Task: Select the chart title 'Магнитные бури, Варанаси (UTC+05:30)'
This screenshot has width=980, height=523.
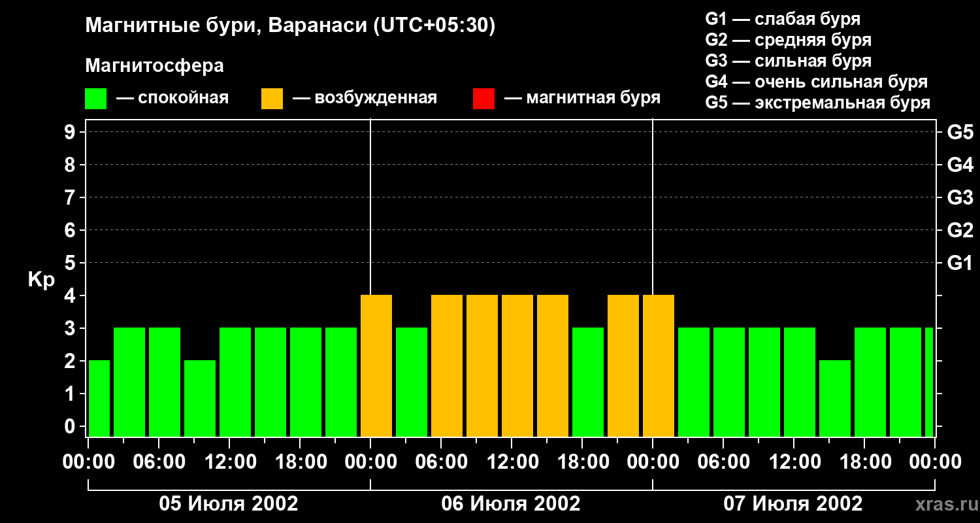Action: tap(290, 26)
